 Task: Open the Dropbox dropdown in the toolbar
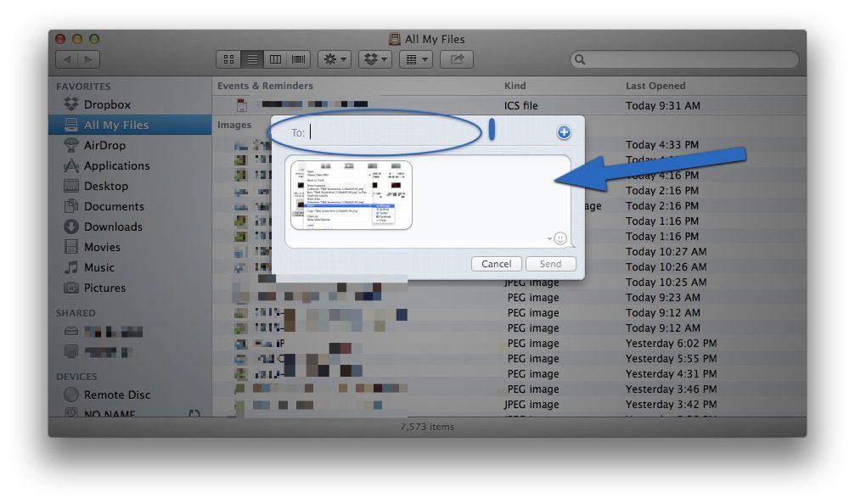click(374, 59)
